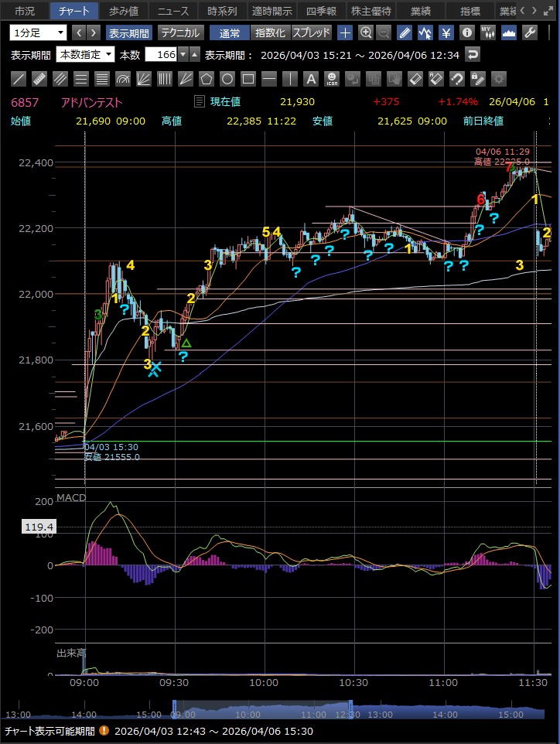Click the highlighted range in the bottom timeline navigator
Viewport: 560px width, 744px height.
click(263, 712)
